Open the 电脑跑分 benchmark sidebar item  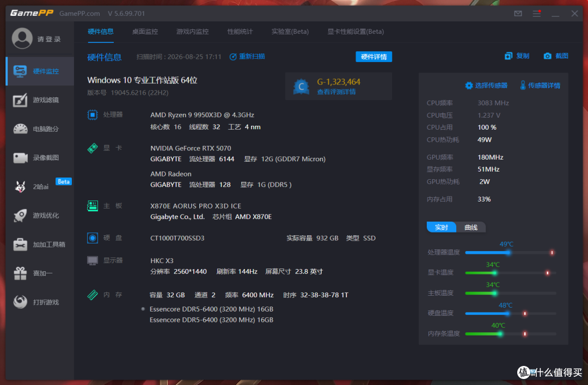pyautogui.click(x=40, y=129)
